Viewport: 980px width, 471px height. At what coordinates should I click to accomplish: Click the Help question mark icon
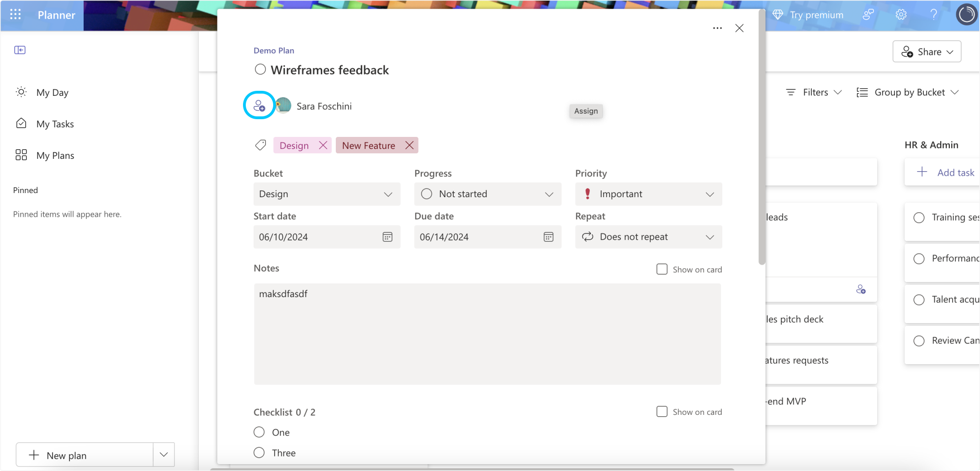[933, 14]
